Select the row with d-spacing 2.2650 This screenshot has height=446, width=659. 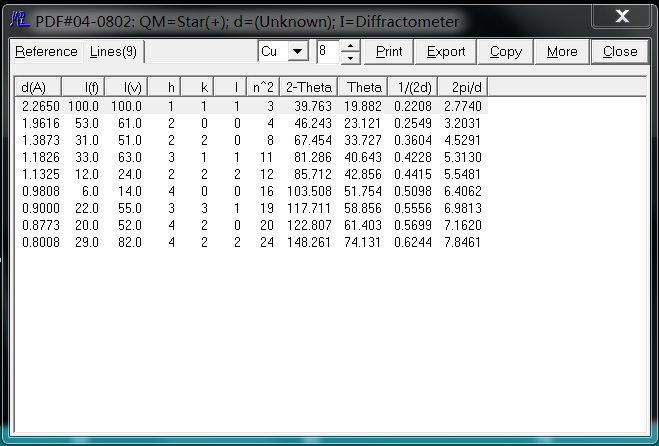(x=252, y=106)
